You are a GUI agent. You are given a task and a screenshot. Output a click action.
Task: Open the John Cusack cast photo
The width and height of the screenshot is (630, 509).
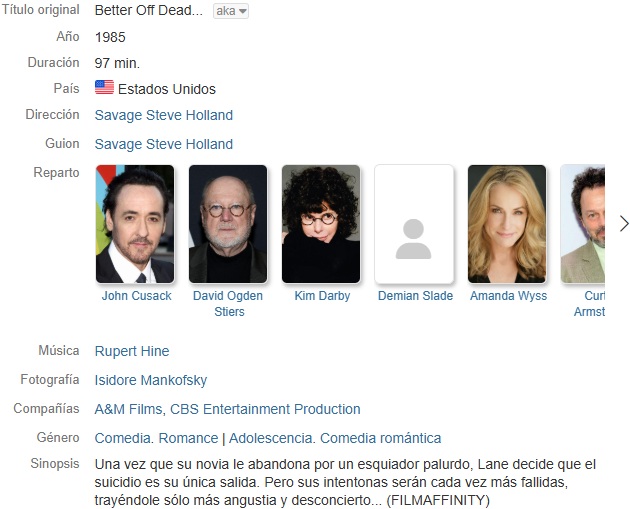[x=135, y=224]
